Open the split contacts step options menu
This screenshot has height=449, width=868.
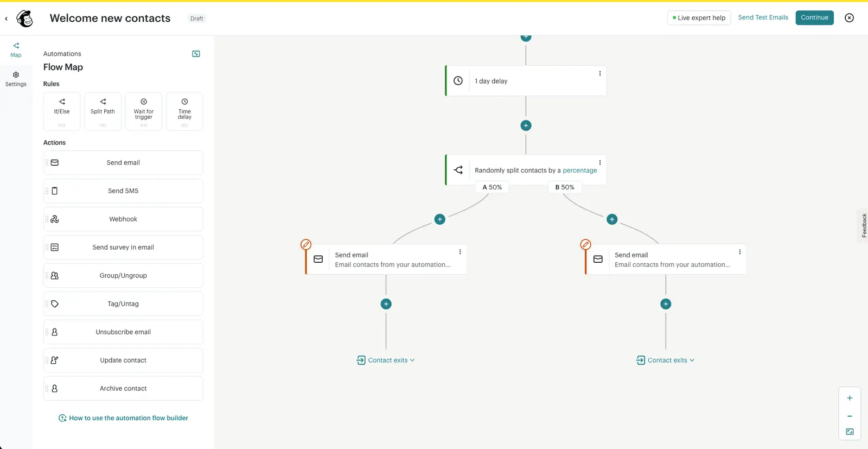point(599,162)
